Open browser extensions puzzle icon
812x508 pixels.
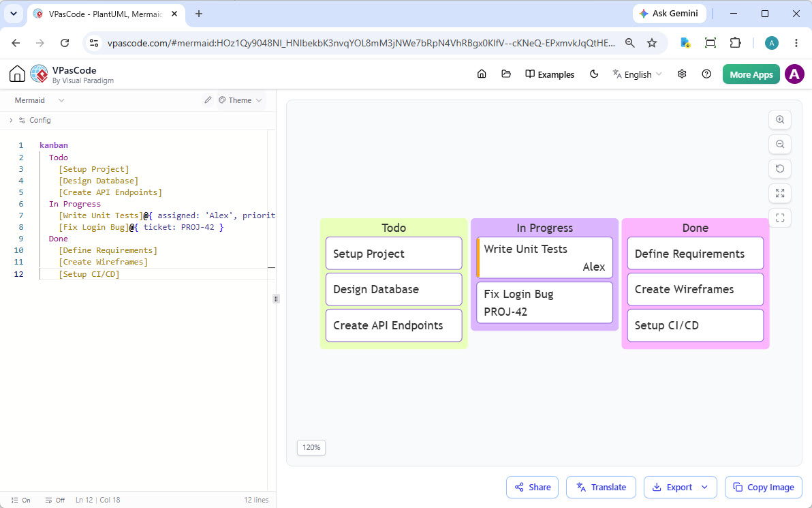coord(735,43)
